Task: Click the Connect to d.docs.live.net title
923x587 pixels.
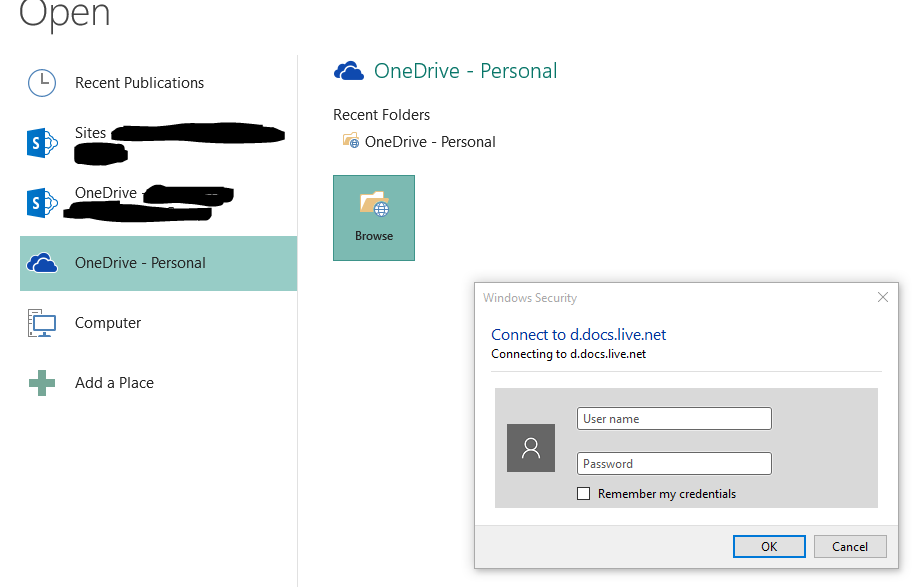Action: pos(579,334)
